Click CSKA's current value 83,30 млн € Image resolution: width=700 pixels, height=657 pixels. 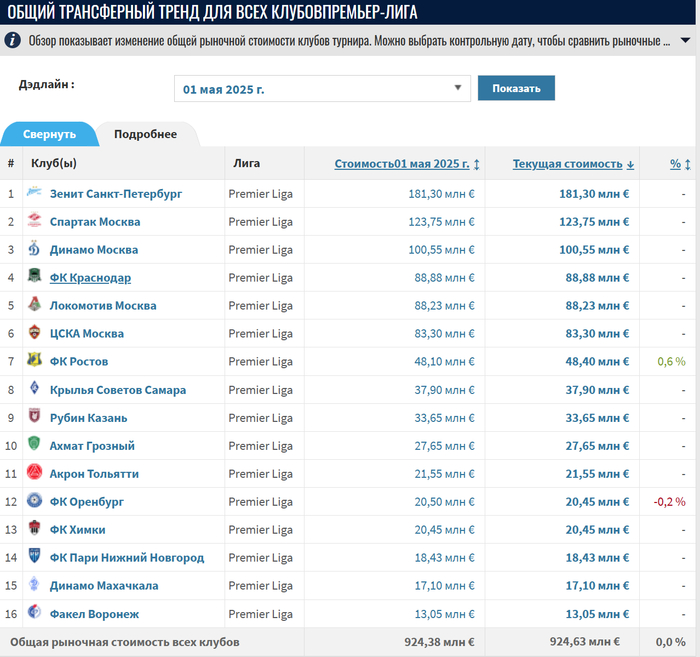coord(597,334)
